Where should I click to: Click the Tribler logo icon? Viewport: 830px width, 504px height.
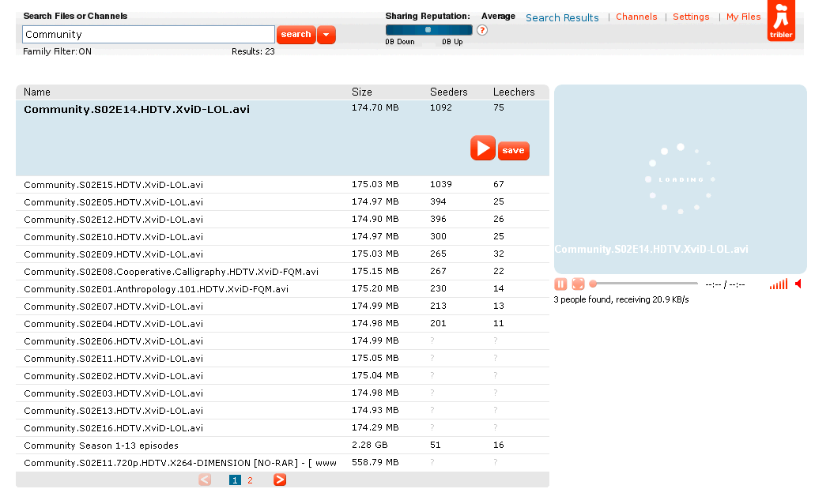(781, 21)
